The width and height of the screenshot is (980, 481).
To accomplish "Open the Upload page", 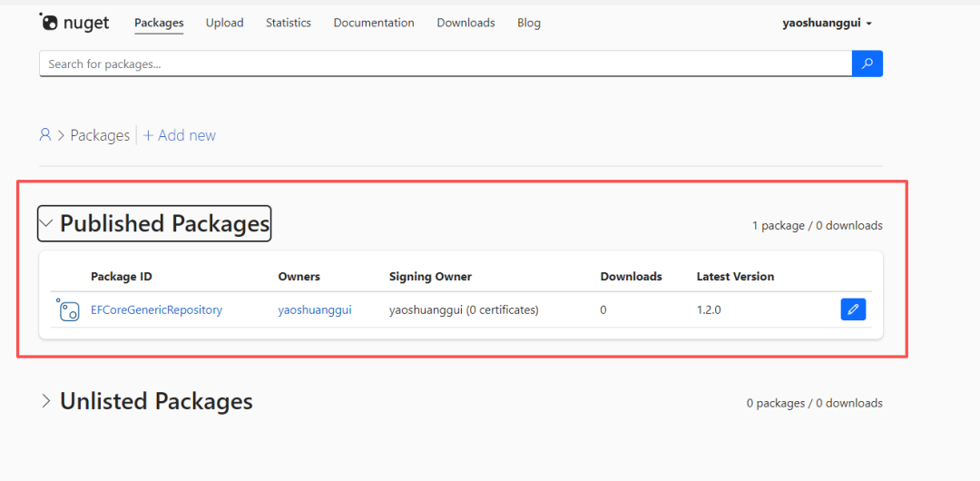I will 224,23.
